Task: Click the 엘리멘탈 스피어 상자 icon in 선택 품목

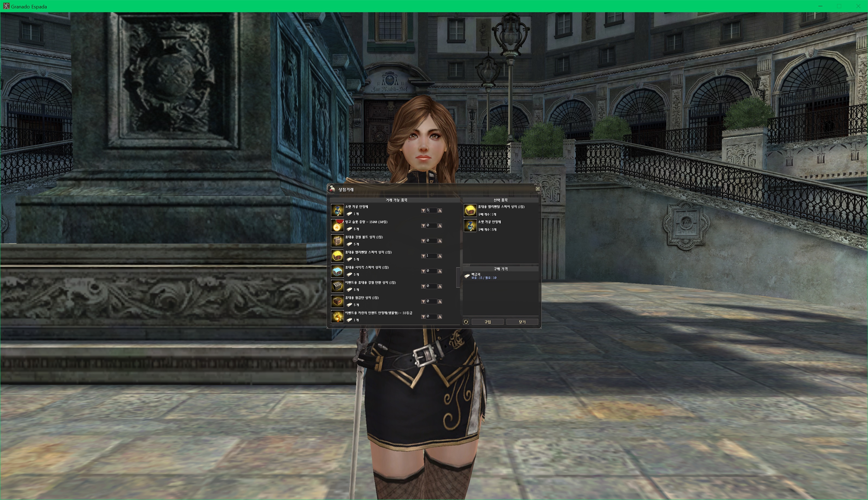Action: [470, 210]
